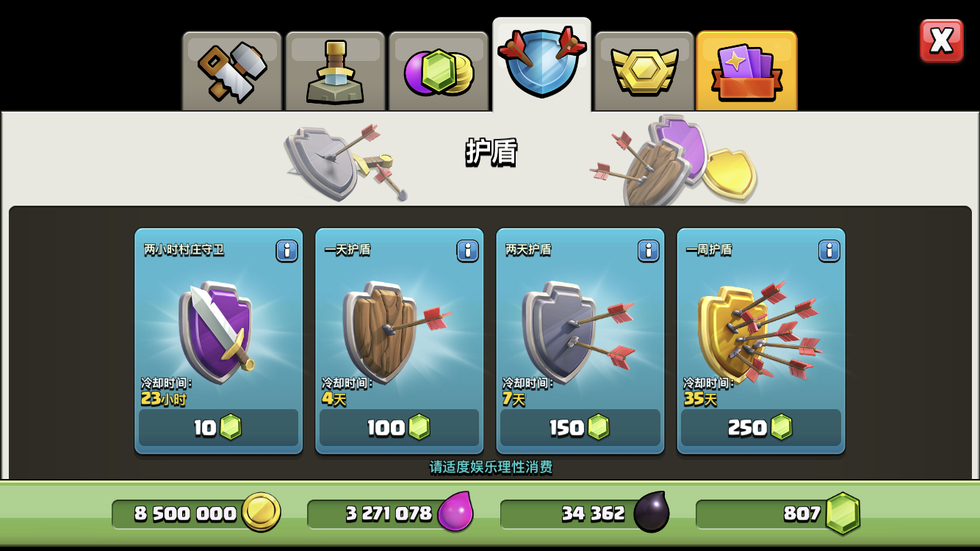This screenshot has width=980, height=551.
Task: Click the green gem counter icon
Action: pyautogui.click(x=843, y=513)
